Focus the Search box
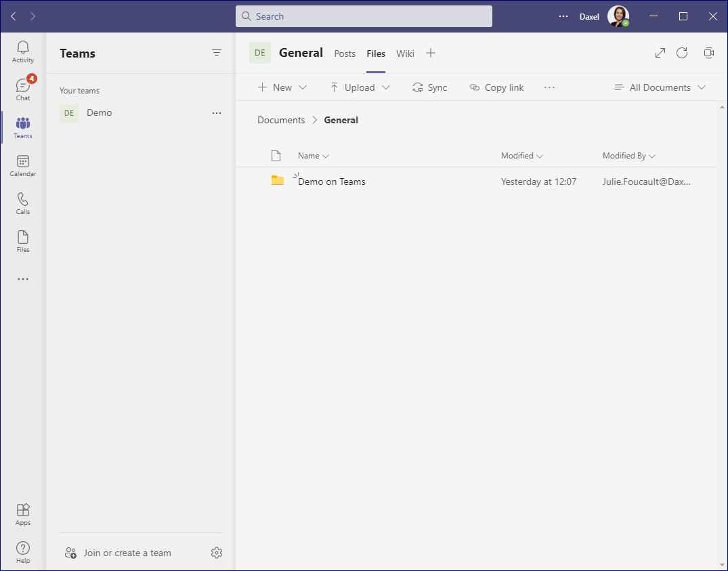The height and width of the screenshot is (571, 728). coord(364,16)
